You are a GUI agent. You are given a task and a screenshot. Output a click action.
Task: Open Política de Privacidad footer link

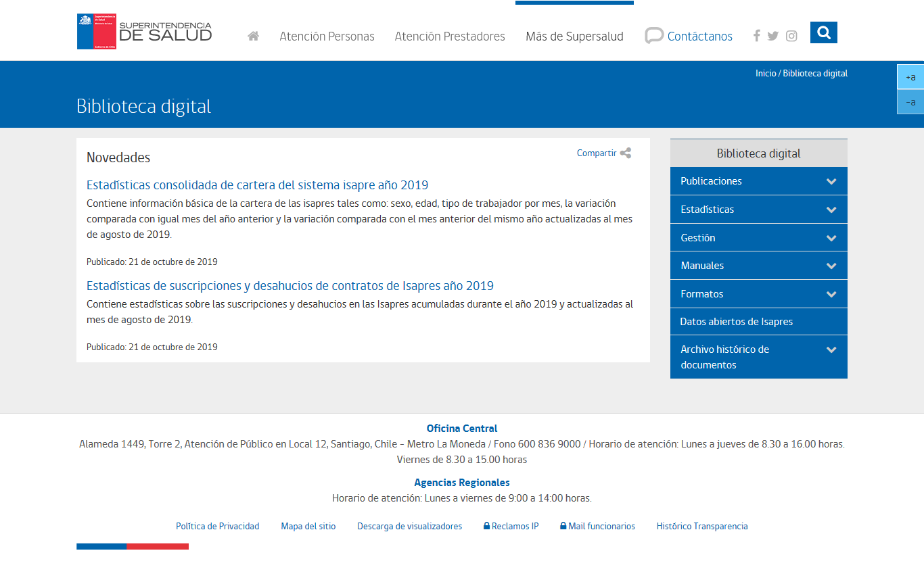(218, 526)
